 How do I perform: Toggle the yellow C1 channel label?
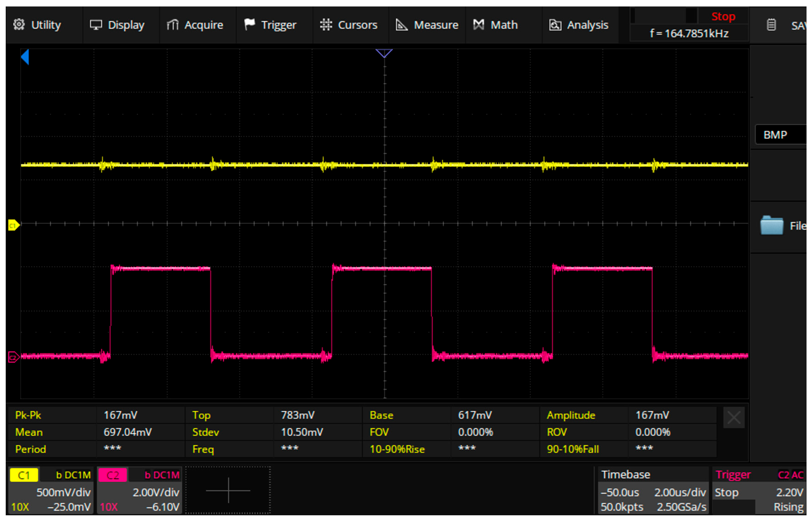click(x=24, y=475)
